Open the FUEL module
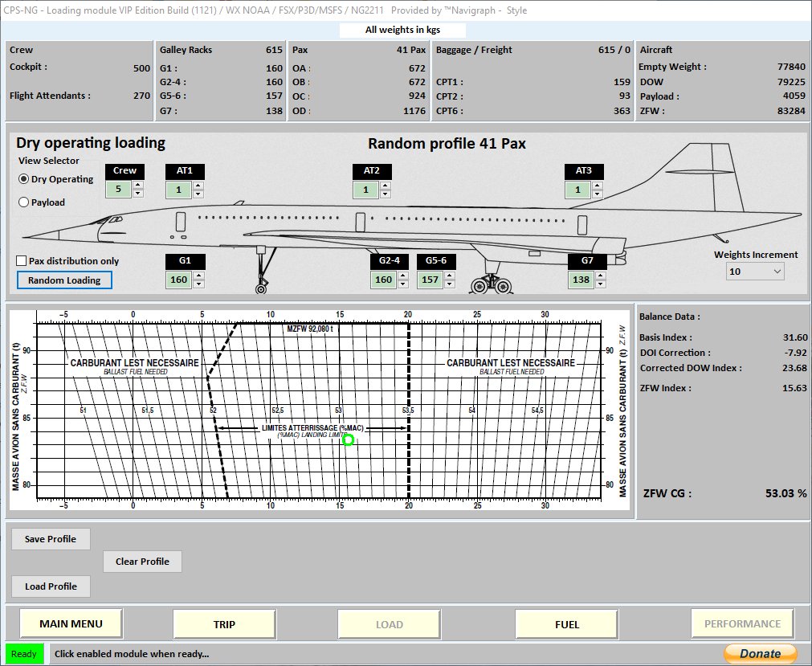The height and width of the screenshot is (666, 812). pos(566,623)
